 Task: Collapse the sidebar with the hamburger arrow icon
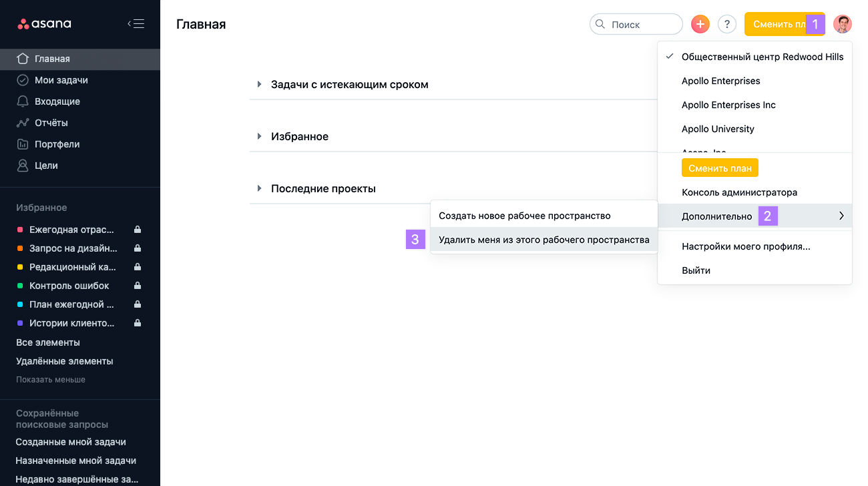click(136, 24)
